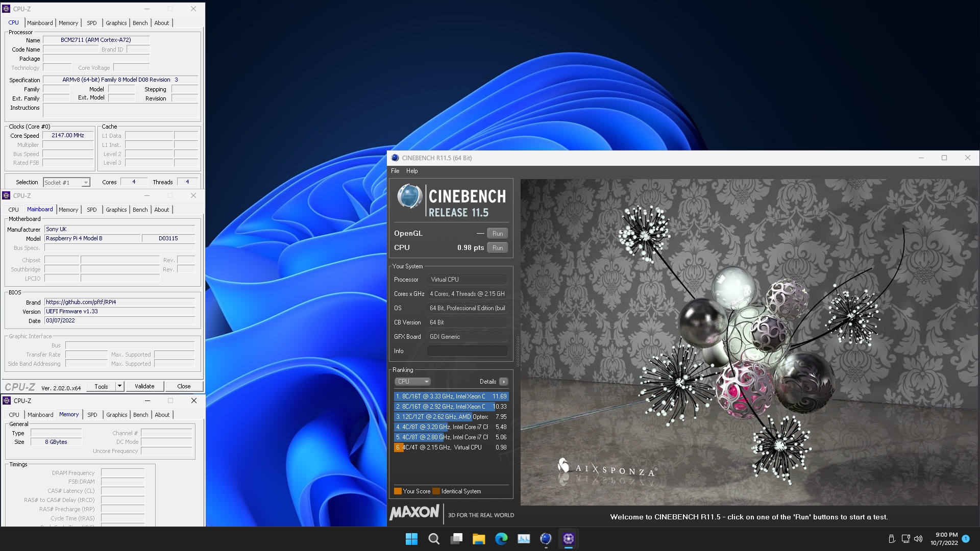This screenshot has height=551, width=980.
Task: Run the CPU benchmark
Action: tap(498, 248)
